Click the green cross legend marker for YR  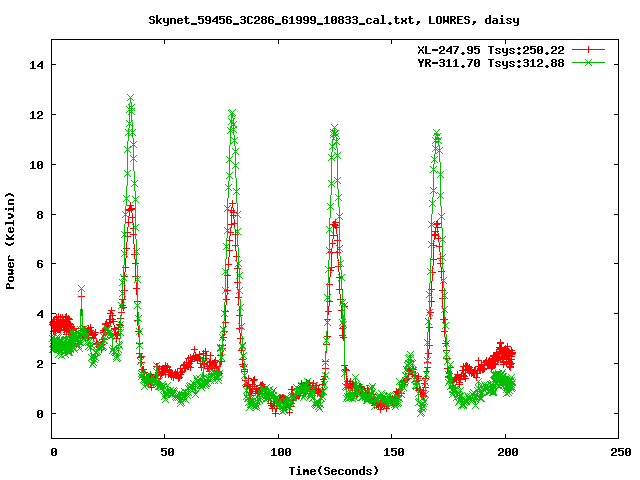click(x=588, y=62)
